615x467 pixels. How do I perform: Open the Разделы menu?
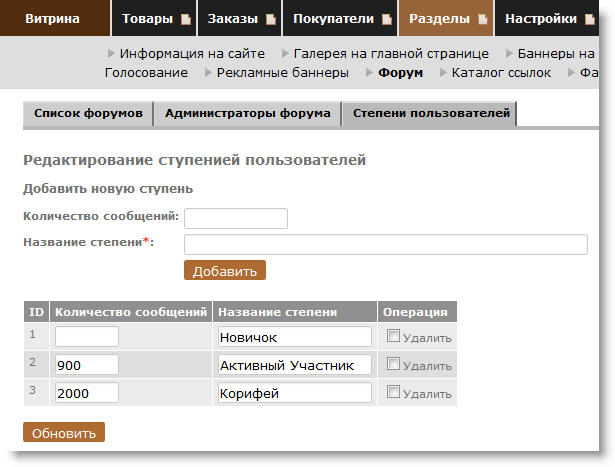coord(446,18)
